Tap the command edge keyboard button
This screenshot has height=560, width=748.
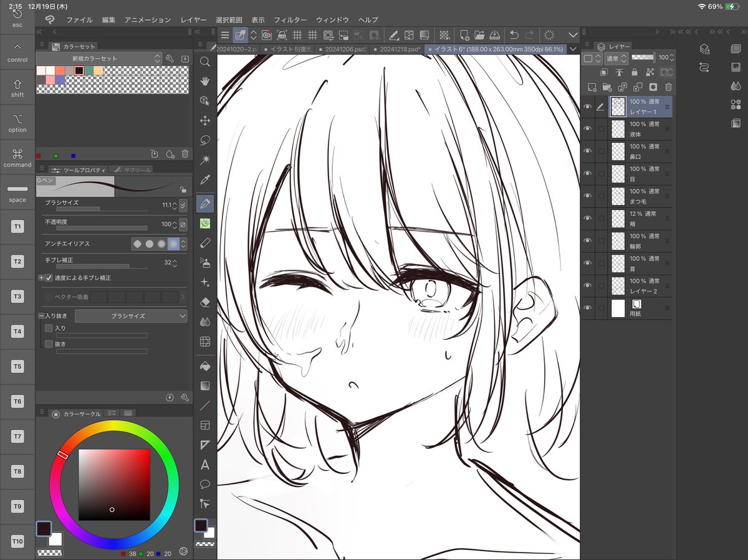coord(17,158)
